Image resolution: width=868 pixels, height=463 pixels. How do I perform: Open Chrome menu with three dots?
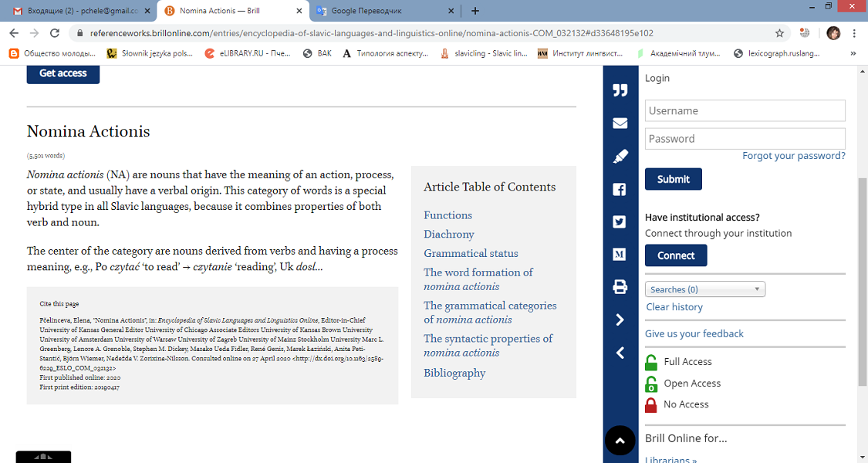[x=855, y=33]
